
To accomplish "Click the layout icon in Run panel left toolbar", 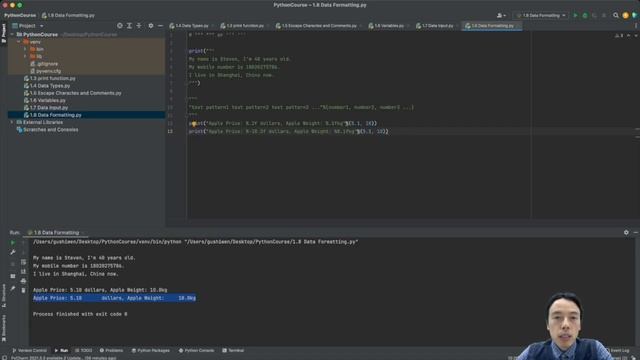I will click(13, 276).
